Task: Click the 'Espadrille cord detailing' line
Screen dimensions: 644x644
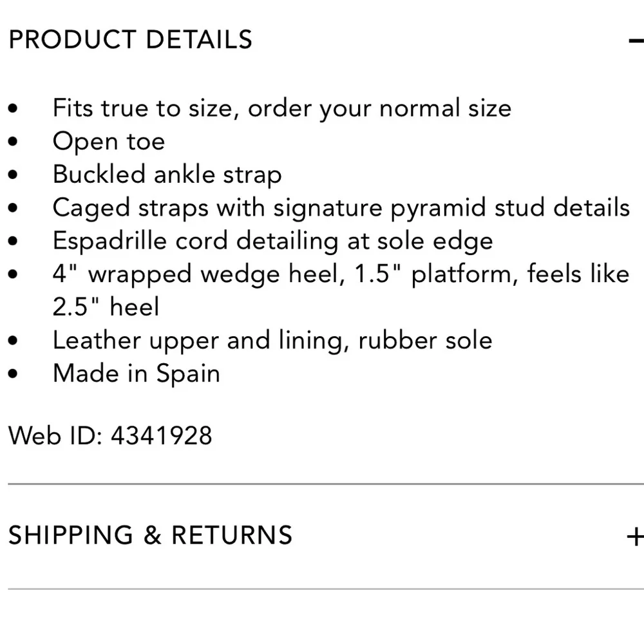Action: tap(272, 241)
